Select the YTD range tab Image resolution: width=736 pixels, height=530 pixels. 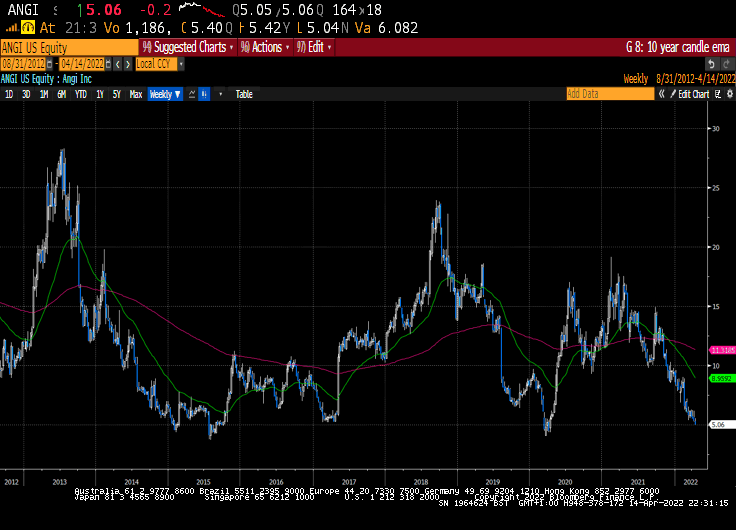81,94
